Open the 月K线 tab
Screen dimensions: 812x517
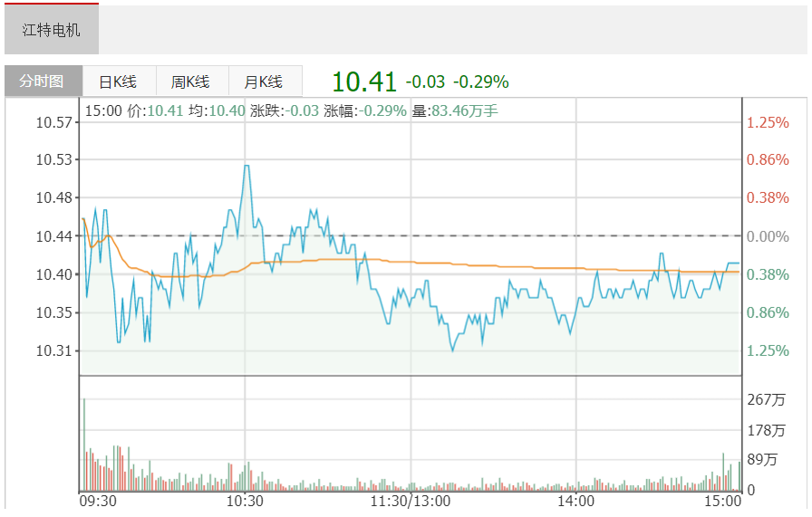pyautogui.click(x=264, y=81)
